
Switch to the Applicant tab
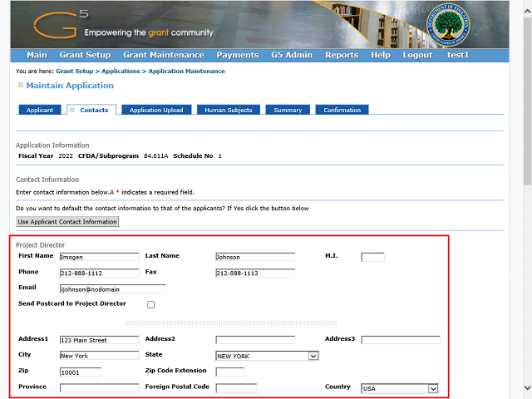pyautogui.click(x=40, y=110)
